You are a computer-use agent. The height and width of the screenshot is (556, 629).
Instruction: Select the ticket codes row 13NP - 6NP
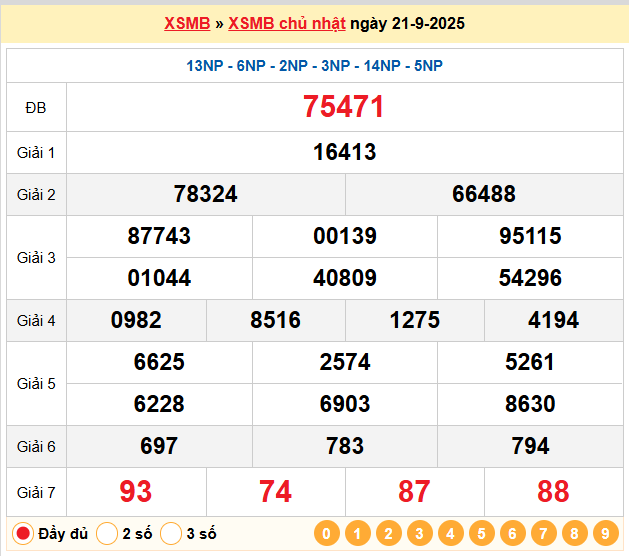tap(314, 65)
